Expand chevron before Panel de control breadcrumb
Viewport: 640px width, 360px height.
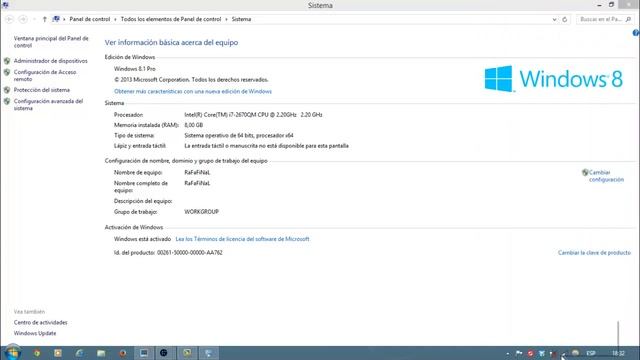click(x=64, y=19)
